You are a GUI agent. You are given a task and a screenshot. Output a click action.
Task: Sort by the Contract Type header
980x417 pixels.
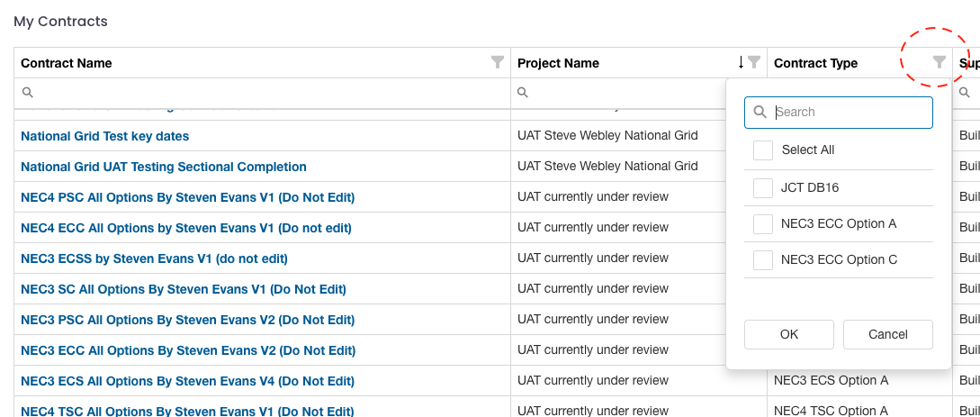click(x=815, y=63)
